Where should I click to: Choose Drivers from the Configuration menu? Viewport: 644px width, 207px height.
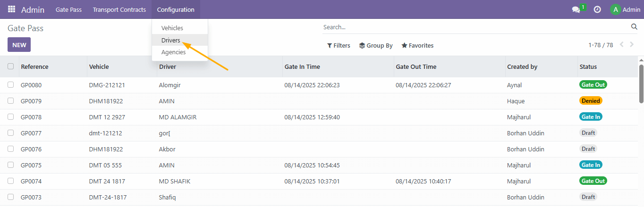pyautogui.click(x=170, y=40)
